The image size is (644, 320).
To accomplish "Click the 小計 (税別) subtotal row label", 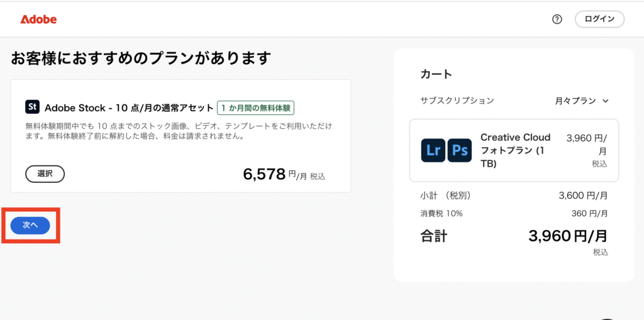I will click(445, 196).
